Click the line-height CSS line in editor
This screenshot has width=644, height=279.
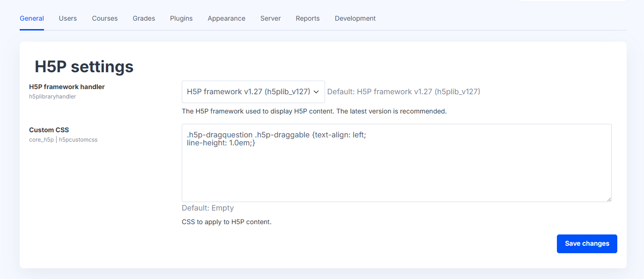(221, 143)
